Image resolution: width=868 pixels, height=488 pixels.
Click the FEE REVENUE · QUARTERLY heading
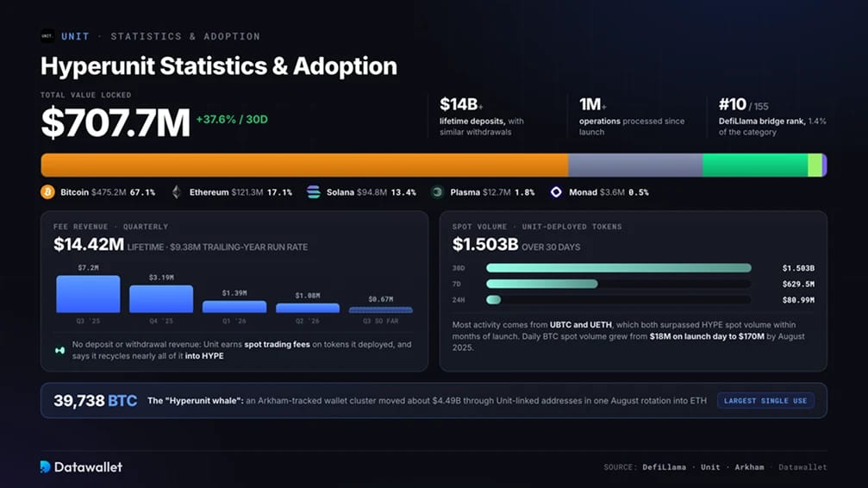tap(110, 227)
